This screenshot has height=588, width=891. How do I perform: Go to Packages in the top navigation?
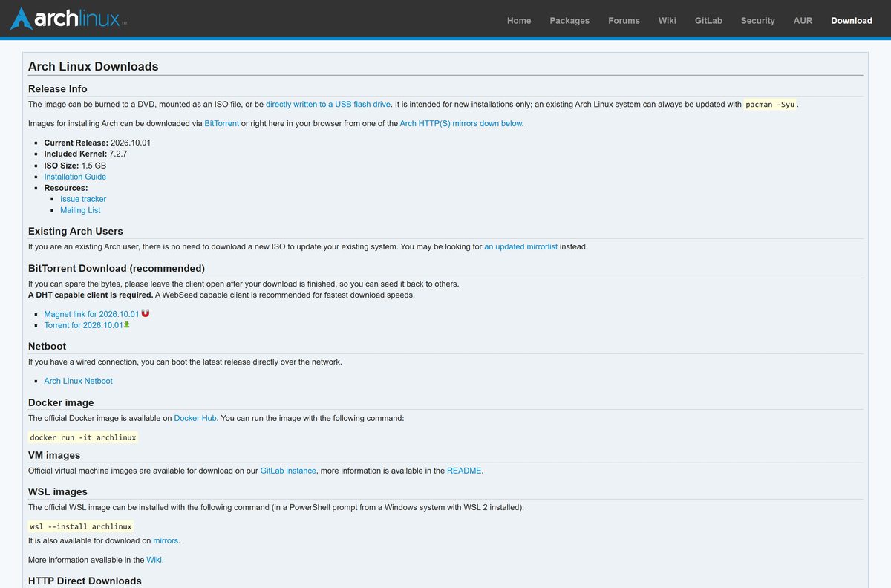[x=569, y=20]
